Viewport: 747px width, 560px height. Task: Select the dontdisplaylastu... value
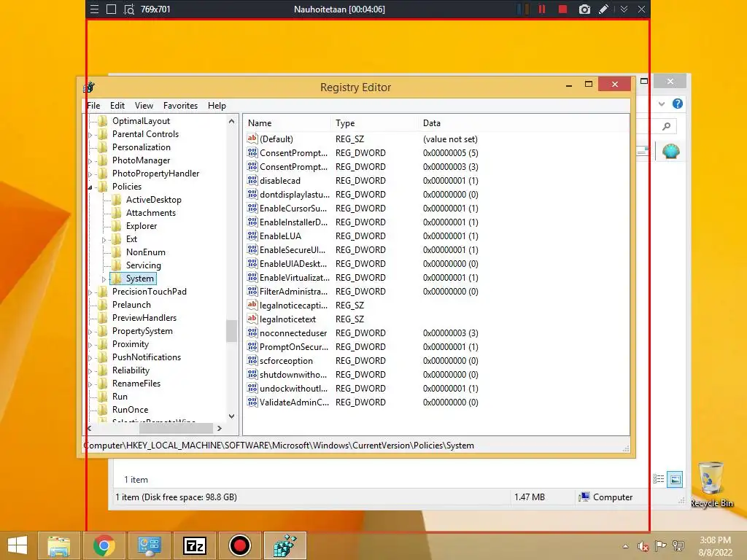tap(295, 194)
